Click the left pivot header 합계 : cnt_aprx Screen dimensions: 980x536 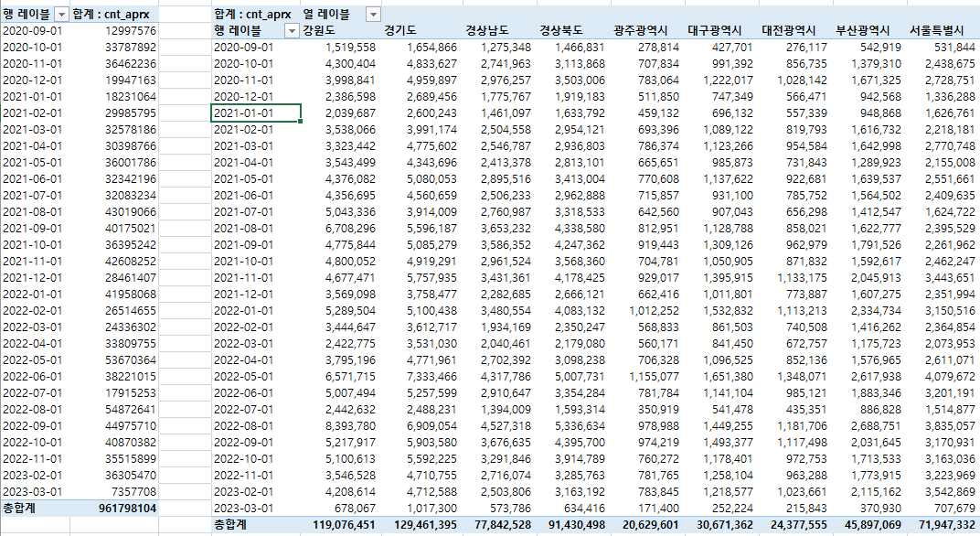tap(111, 15)
